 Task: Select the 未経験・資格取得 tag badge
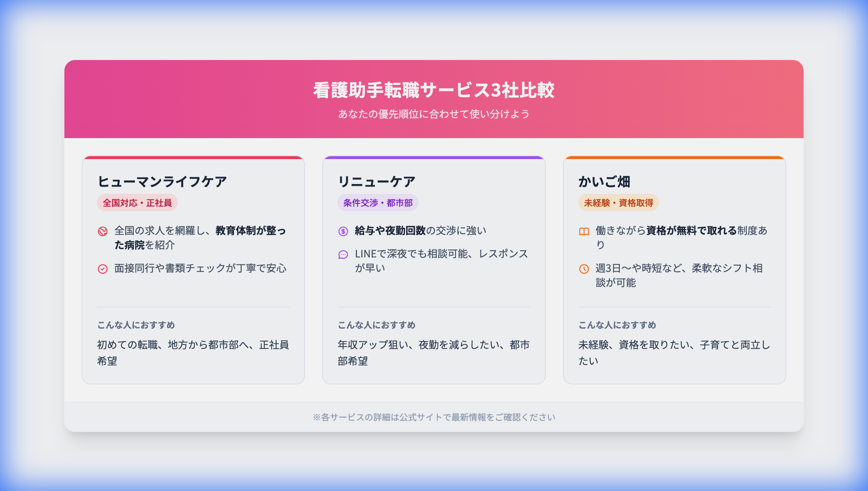coord(619,202)
